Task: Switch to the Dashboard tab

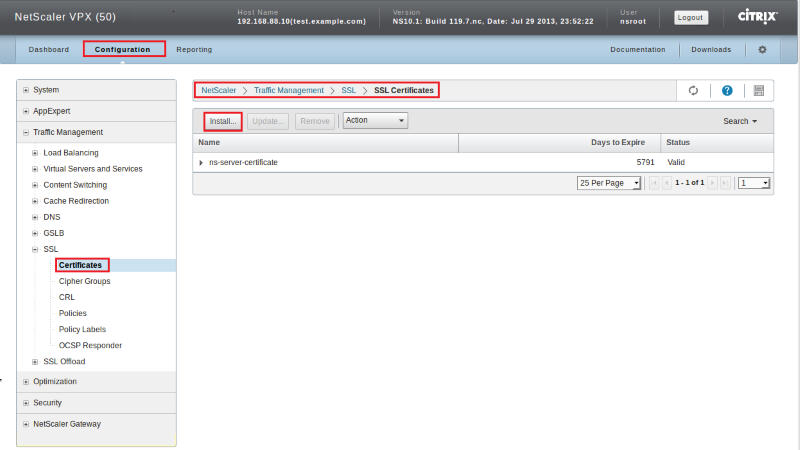Action: pyautogui.click(x=49, y=49)
